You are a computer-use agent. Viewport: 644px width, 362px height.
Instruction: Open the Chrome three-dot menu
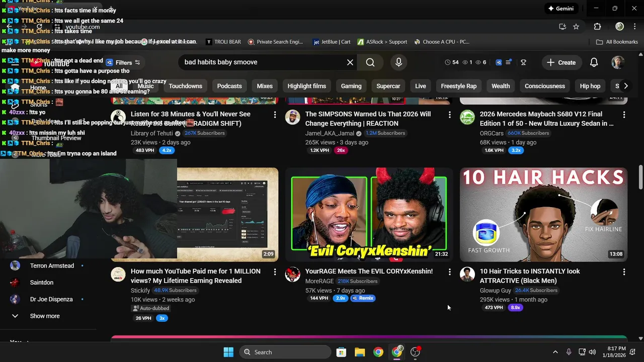tap(635, 27)
